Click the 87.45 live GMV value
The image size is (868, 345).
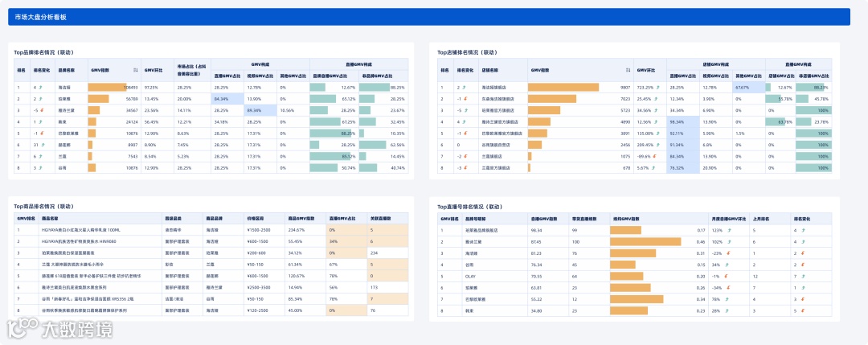(536, 241)
